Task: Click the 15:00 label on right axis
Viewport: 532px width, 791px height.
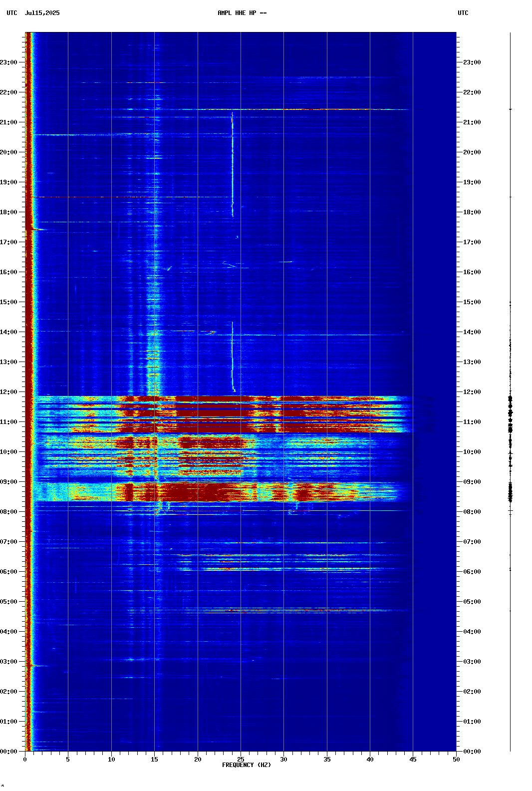Action: click(x=472, y=302)
